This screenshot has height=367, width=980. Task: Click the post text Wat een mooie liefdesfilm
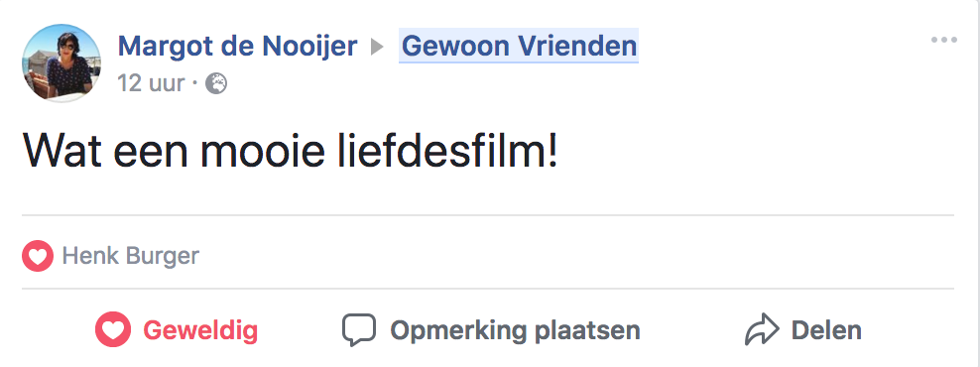coord(290,151)
